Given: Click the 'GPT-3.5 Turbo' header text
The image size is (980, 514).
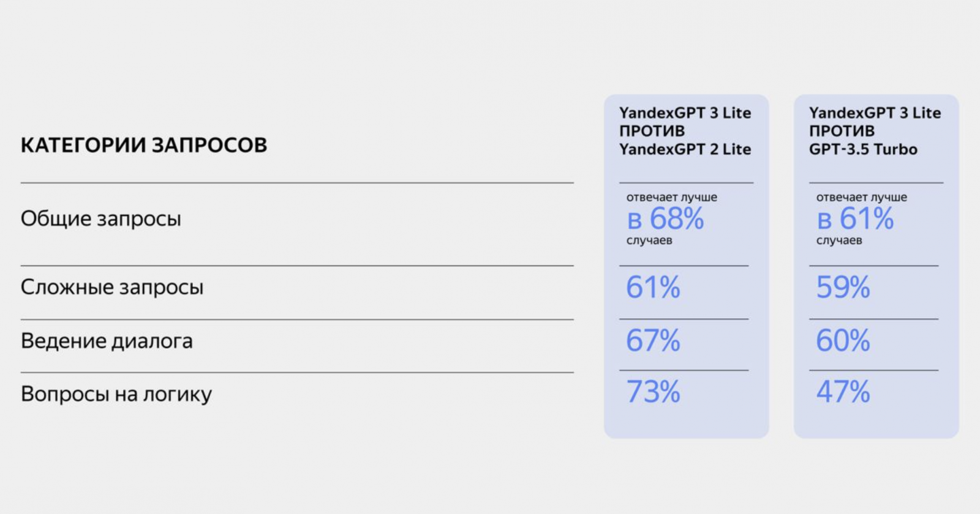Looking at the screenshot, I should point(863,149).
